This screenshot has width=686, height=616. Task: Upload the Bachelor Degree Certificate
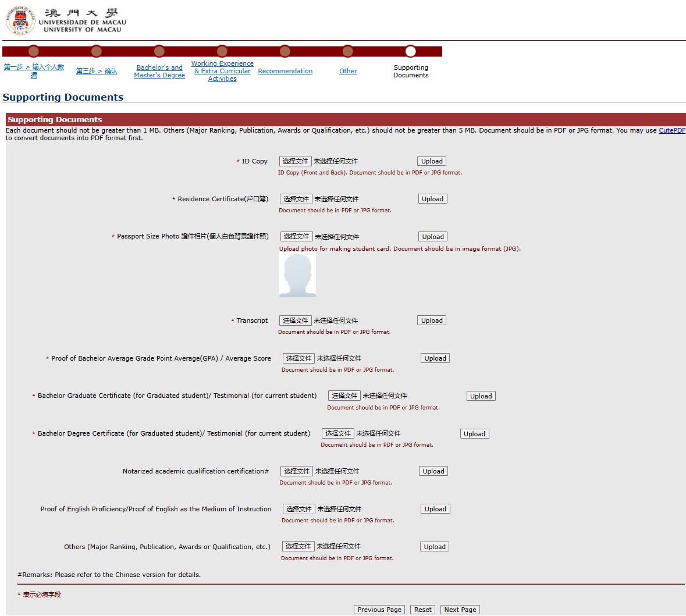click(x=474, y=434)
